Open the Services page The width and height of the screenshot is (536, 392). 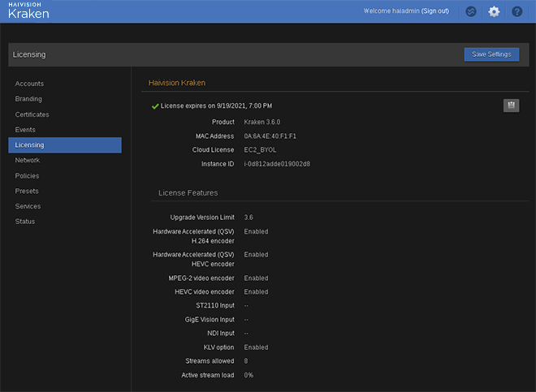click(28, 206)
